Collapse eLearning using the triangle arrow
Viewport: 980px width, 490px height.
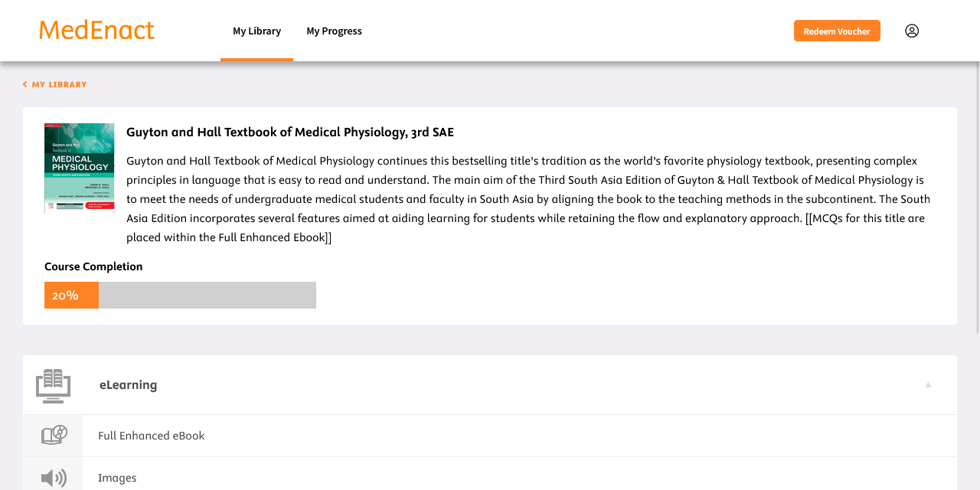click(x=928, y=384)
